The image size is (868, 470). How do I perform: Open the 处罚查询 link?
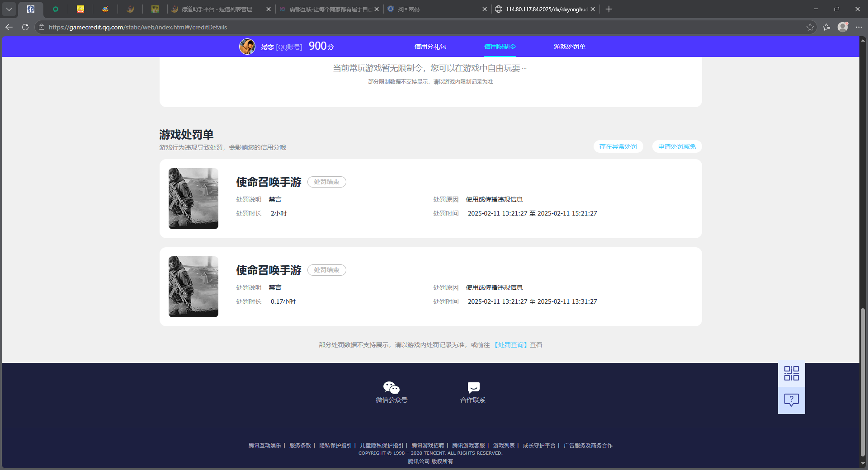point(511,345)
